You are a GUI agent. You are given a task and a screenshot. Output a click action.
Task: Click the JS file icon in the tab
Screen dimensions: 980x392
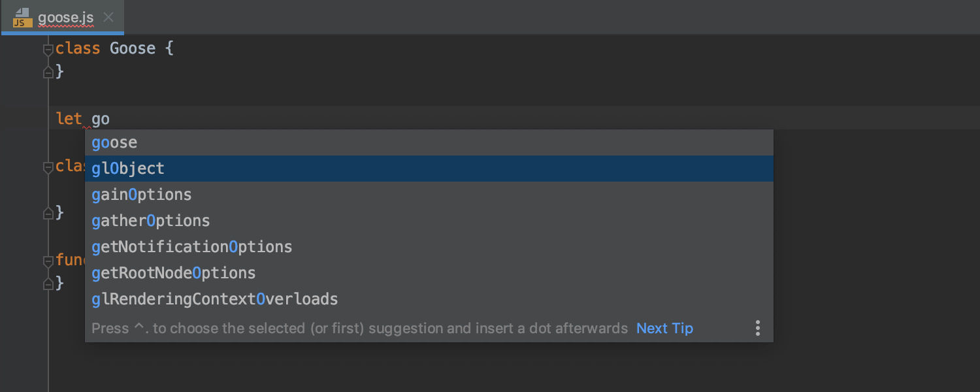(x=22, y=18)
